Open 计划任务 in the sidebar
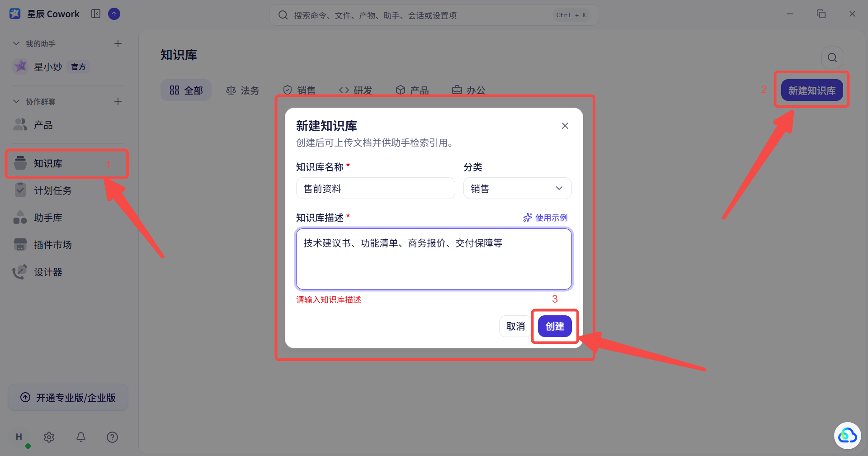This screenshot has height=456, width=868. [x=68, y=190]
